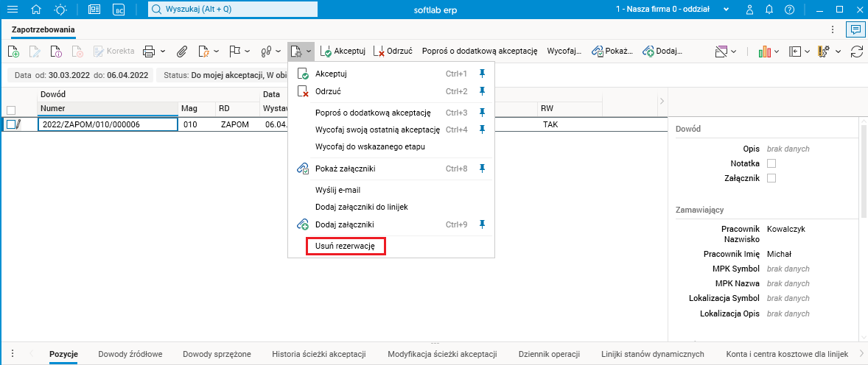Check the row checkbox for 2022/ZAPOM/010/000006
Viewport: 868px width, 365px height.
(x=11, y=124)
